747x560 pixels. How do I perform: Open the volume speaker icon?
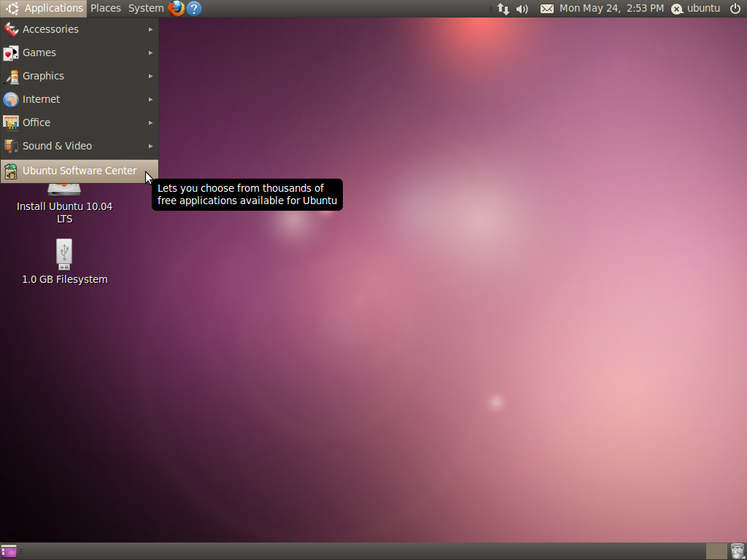[x=522, y=9]
